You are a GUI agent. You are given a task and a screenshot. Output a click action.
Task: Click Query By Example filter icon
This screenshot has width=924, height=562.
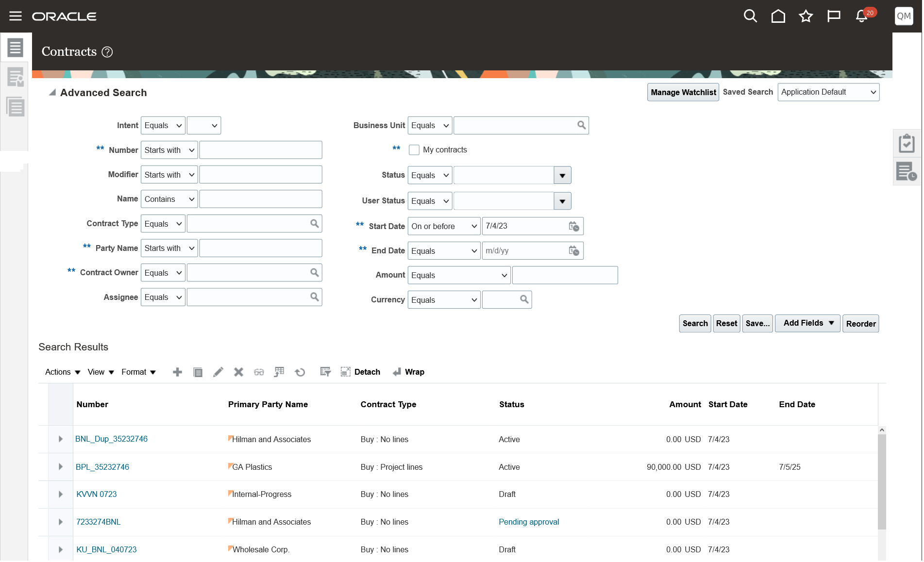pyautogui.click(x=325, y=372)
